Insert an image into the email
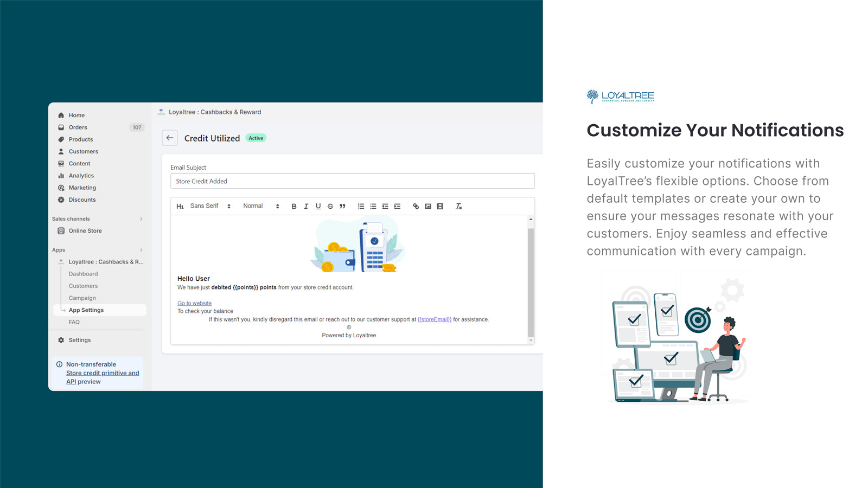 (x=428, y=206)
